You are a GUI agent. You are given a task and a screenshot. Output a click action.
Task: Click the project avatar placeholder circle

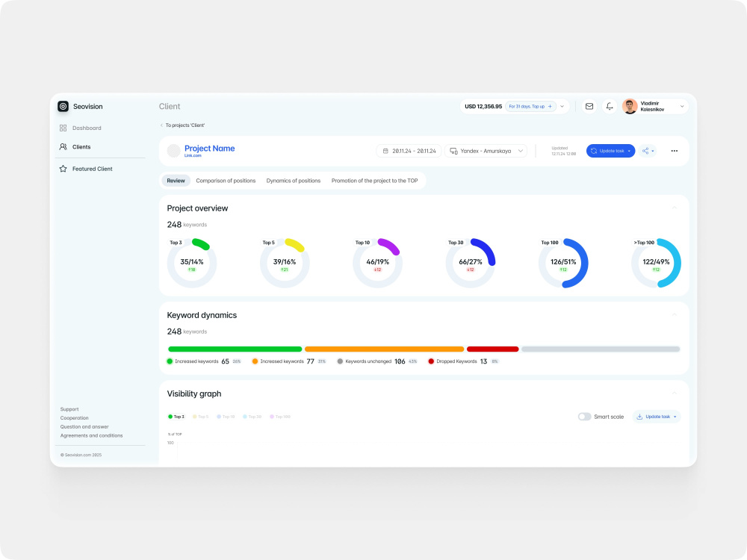(173, 151)
